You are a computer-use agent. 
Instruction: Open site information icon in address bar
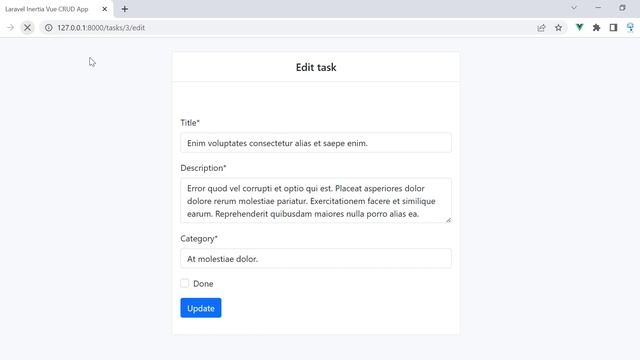(x=49, y=28)
